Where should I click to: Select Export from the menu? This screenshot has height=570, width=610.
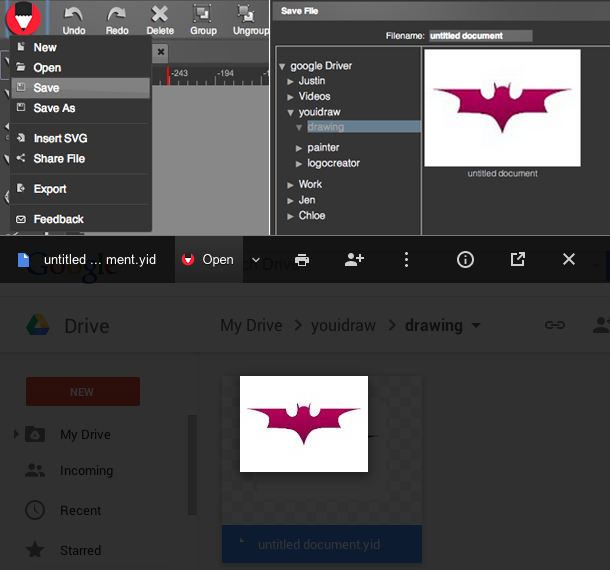[x=81, y=189]
